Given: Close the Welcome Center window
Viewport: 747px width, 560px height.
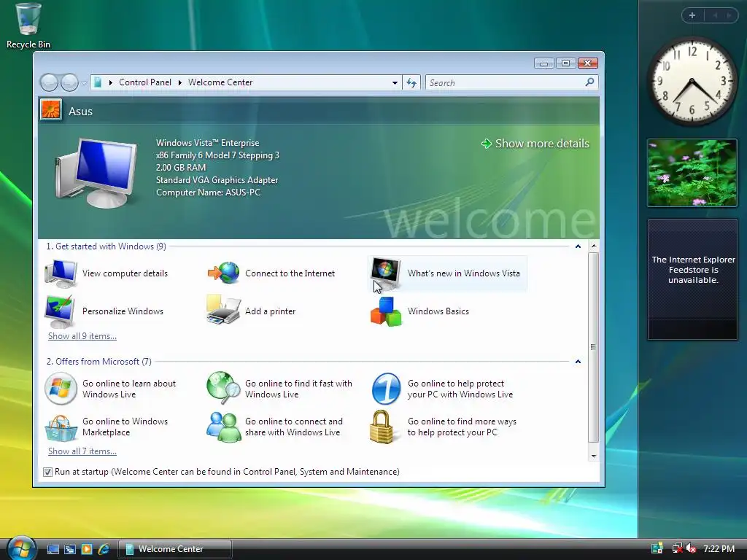Looking at the screenshot, I should click(587, 63).
